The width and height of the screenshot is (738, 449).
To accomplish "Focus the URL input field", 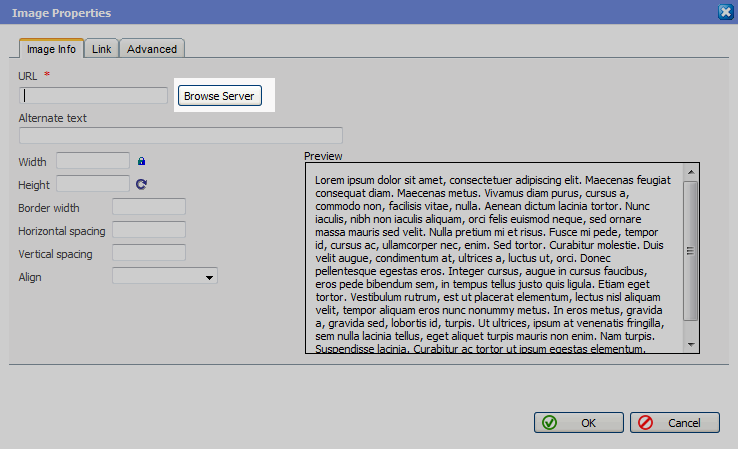I will pyautogui.click(x=93, y=96).
